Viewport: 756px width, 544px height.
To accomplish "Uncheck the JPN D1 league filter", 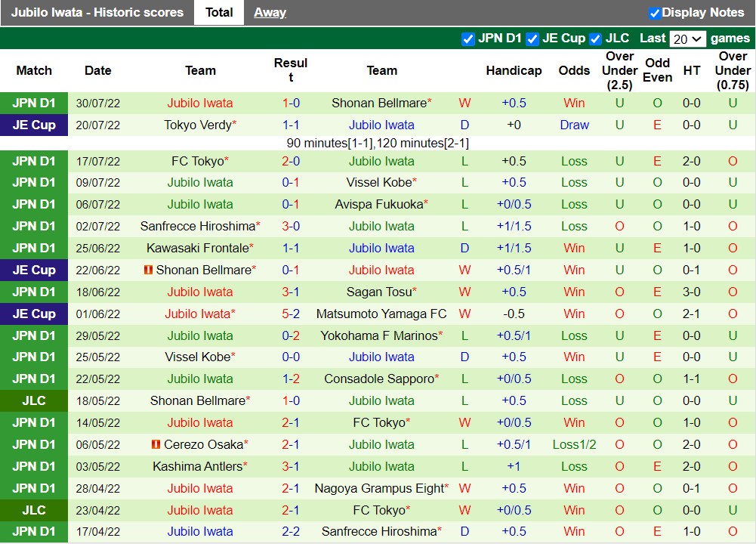I will point(467,39).
